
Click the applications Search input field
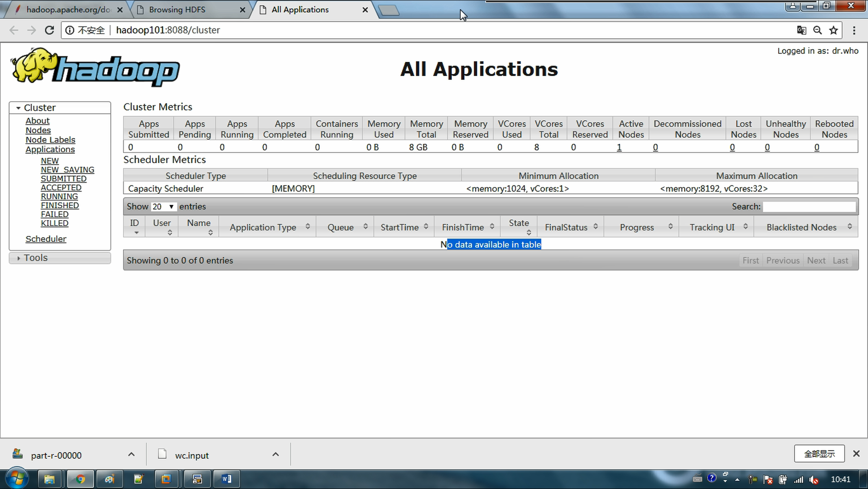coord(809,207)
